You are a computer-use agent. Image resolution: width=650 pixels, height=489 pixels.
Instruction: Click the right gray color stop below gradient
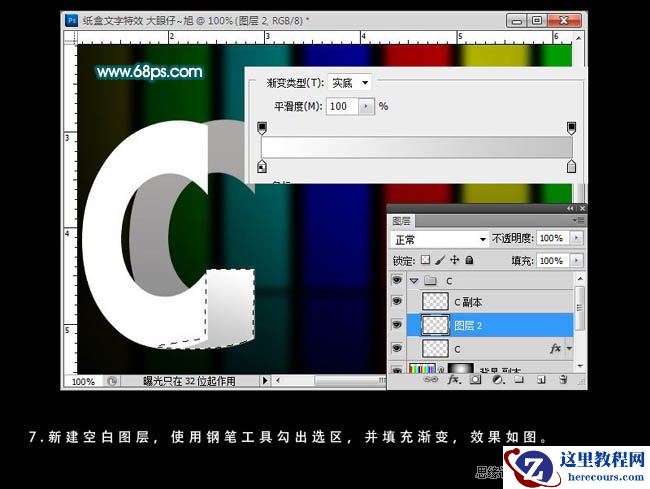[571, 167]
